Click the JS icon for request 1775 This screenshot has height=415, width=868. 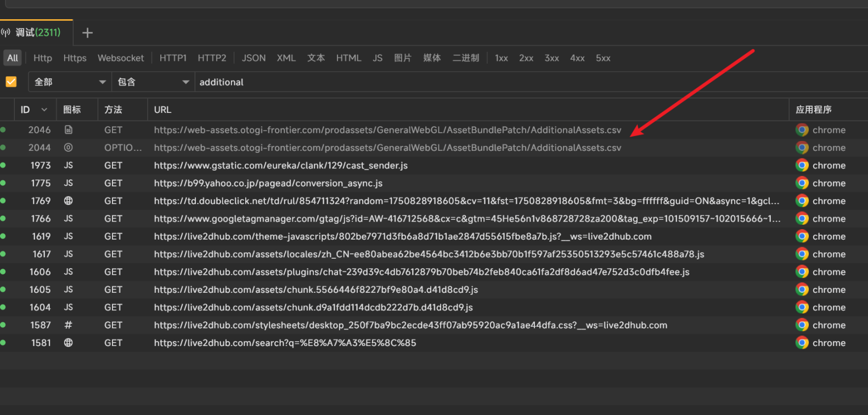tap(69, 183)
